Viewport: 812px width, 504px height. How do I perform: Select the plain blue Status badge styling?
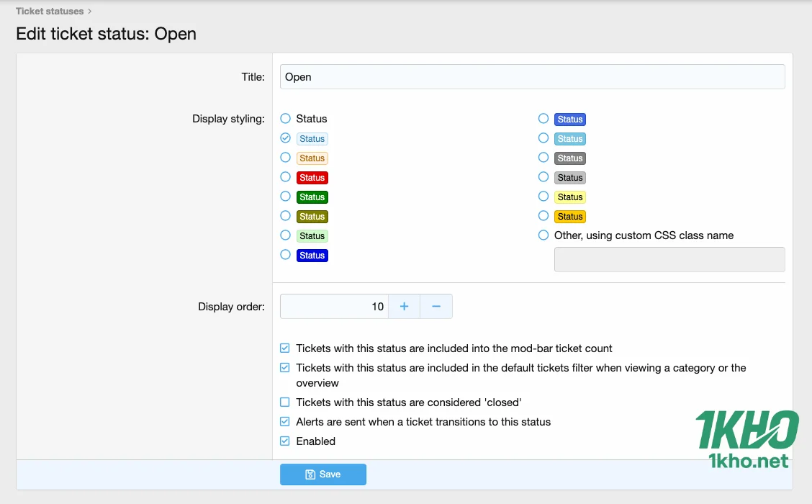coord(543,119)
